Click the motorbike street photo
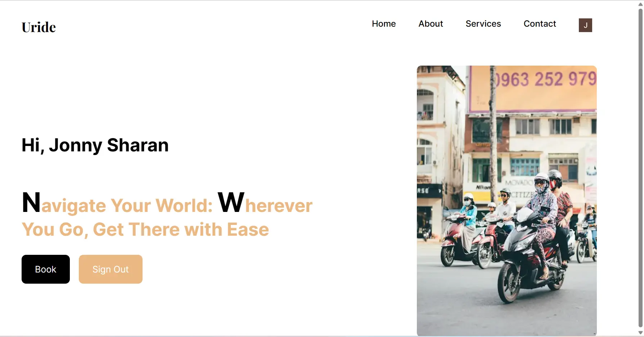The height and width of the screenshot is (337, 644). tap(506, 200)
